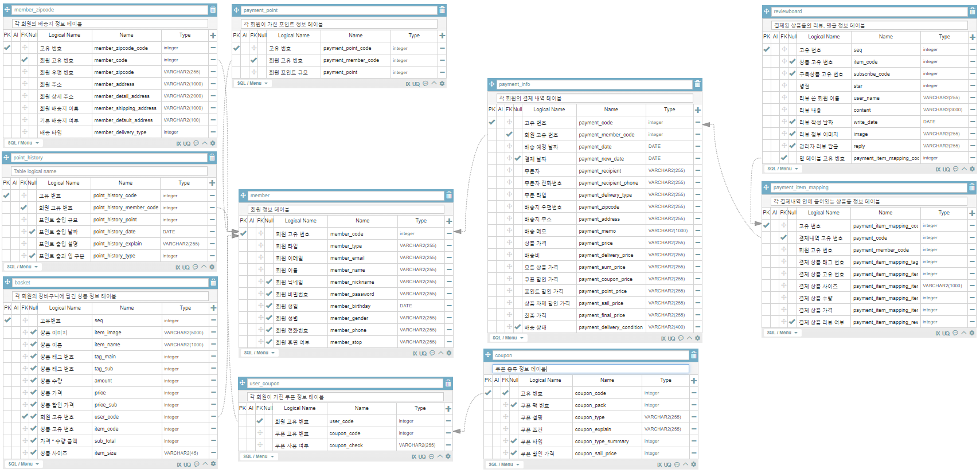Image resolution: width=980 pixels, height=473 pixels.
Task: Click the point_history table logical name field
Action: [110, 171]
